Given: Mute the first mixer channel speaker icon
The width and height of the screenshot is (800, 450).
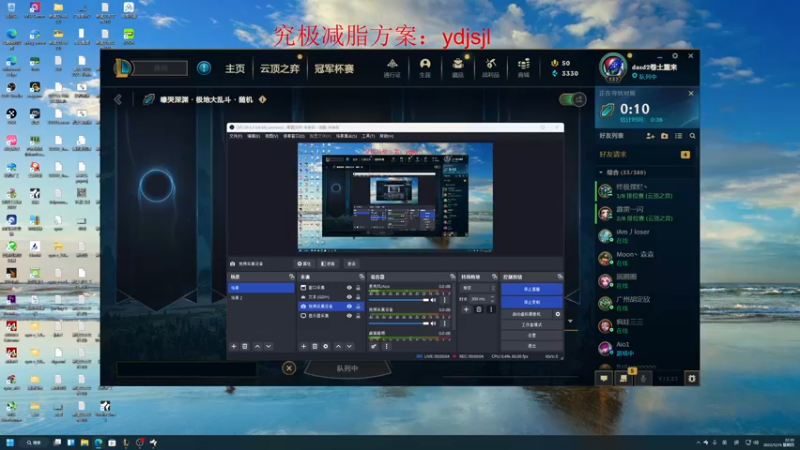Looking at the screenshot, I should [x=433, y=300].
